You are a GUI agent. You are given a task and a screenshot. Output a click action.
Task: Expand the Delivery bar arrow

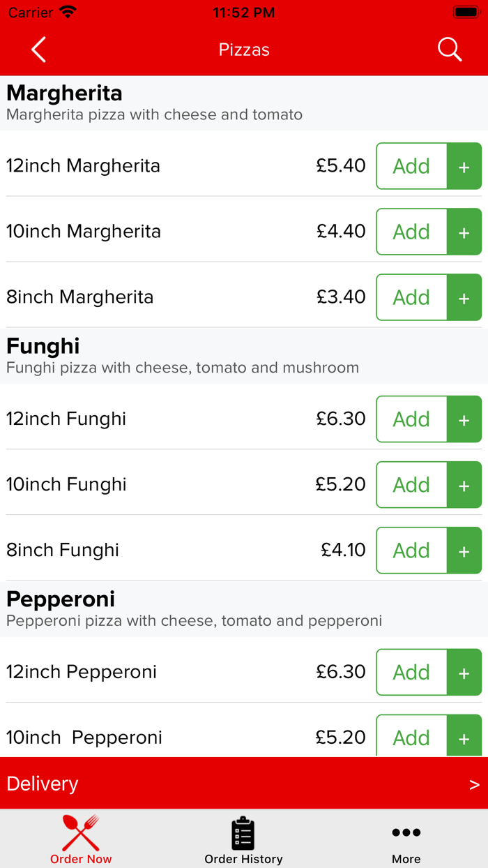coord(474,784)
